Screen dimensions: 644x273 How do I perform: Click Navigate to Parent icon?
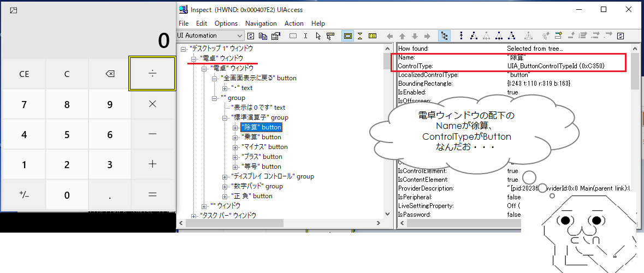click(461, 36)
